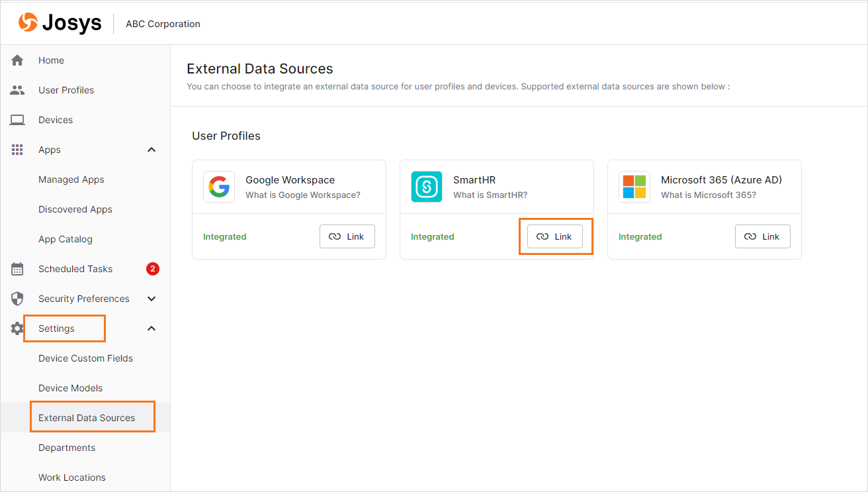This screenshot has width=868, height=492.
Task: Click the Google Workspace logo
Action: click(x=219, y=187)
